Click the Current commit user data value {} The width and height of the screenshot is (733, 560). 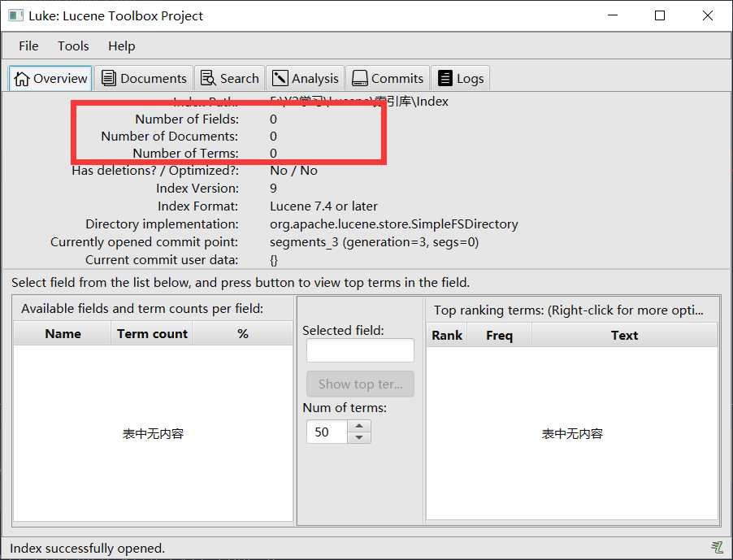point(274,260)
